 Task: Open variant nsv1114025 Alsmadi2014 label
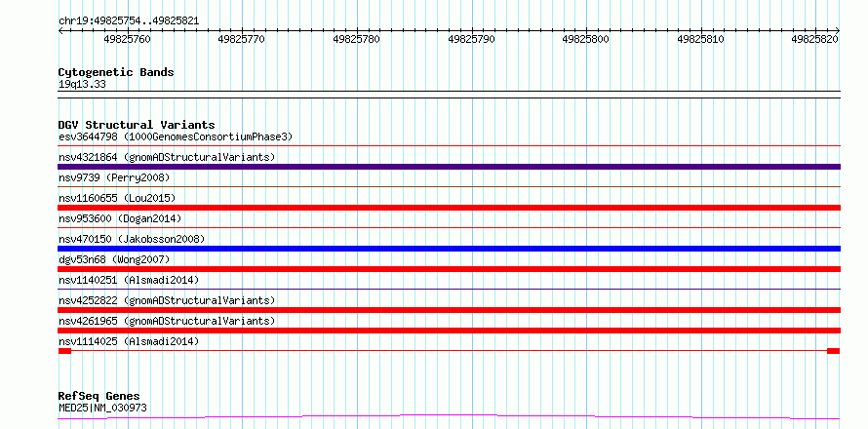pyautogui.click(x=129, y=341)
